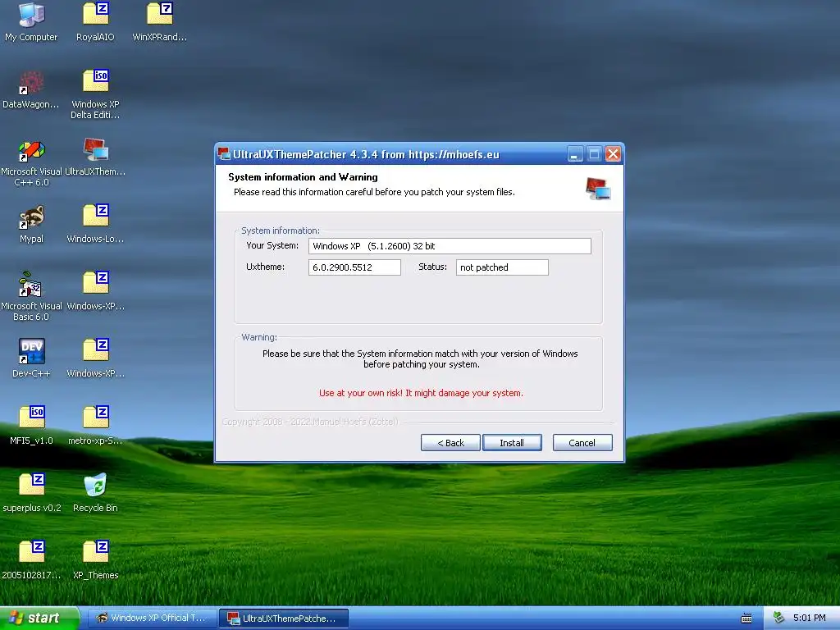Click the 5:01 PM taskbar clock

(810, 618)
